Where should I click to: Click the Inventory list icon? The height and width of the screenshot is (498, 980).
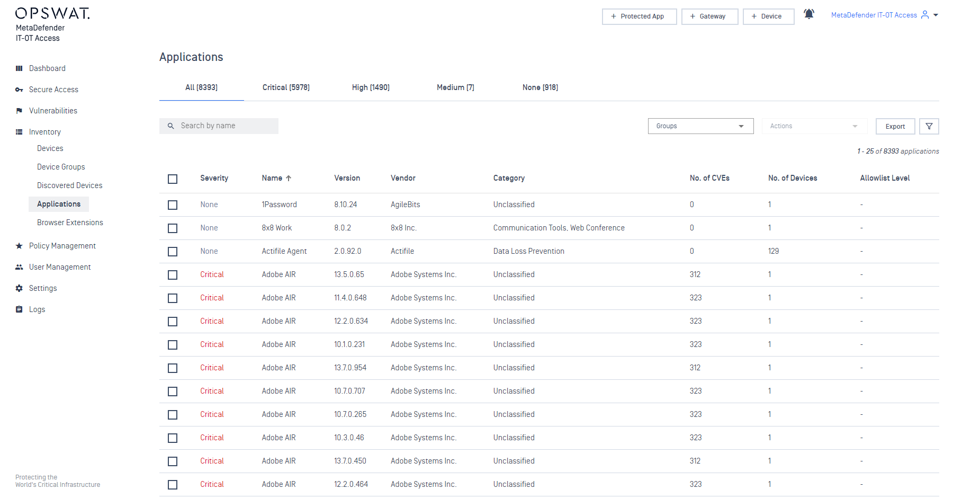[x=19, y=132]
